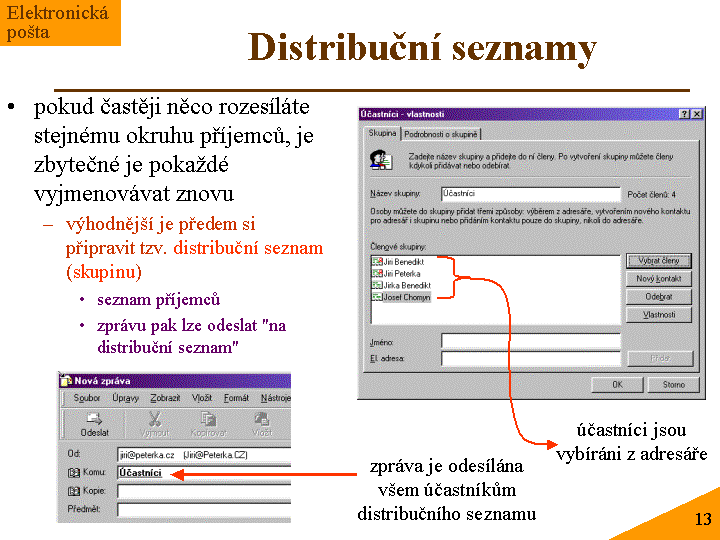This screenshot has width=720, height=540.
Task: Click the Nový kontakt button
Action: [x=659, y=279]
